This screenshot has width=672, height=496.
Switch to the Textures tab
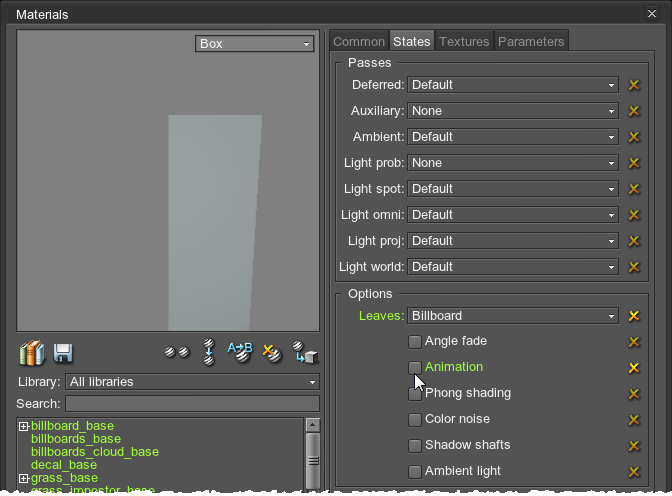coord(464,41)
